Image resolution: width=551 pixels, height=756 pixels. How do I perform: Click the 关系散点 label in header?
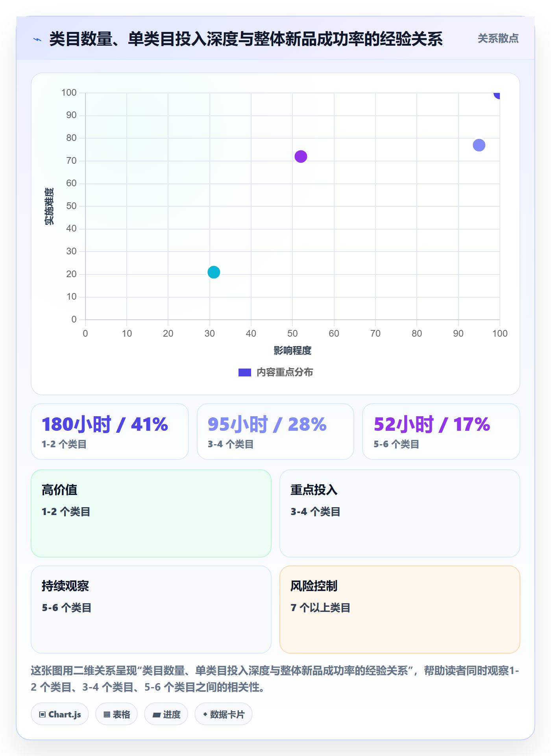tap(498, 39)
